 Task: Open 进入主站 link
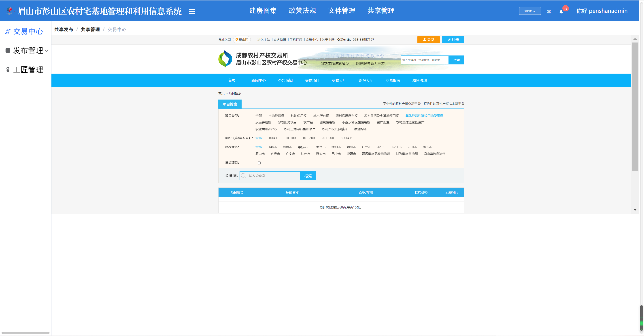(264, 40)
